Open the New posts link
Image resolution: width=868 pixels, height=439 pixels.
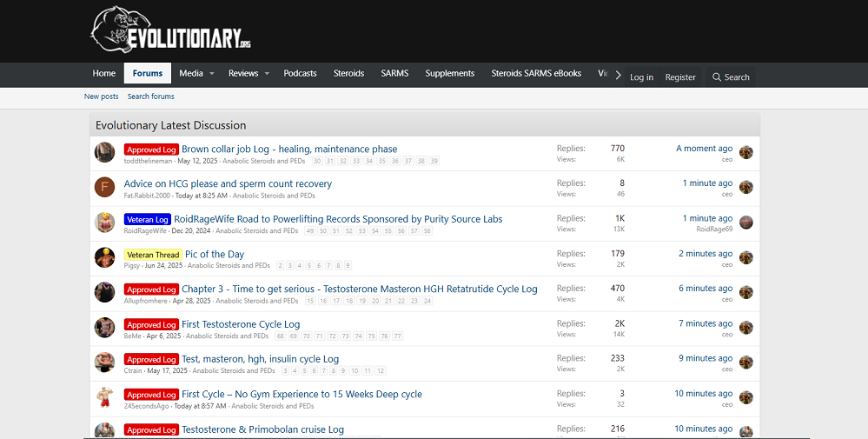pyautogui.click(x=102, y=96)
